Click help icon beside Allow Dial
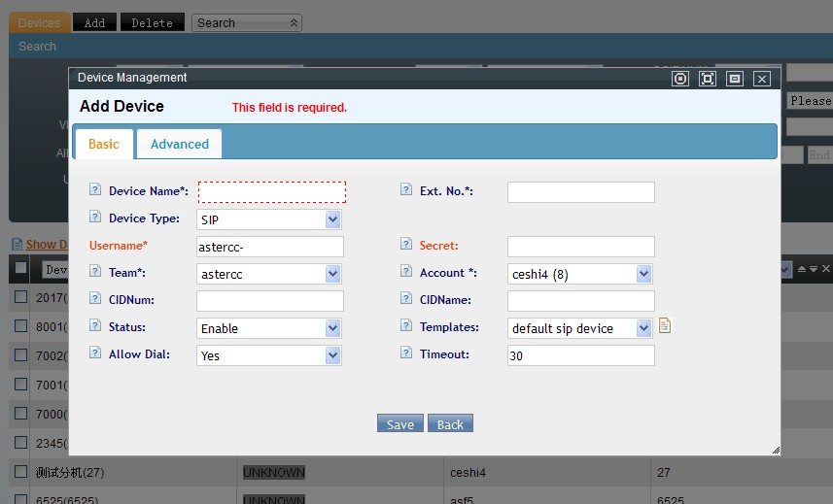The height and width of the screenshot is (504, 833). (95, 353)
